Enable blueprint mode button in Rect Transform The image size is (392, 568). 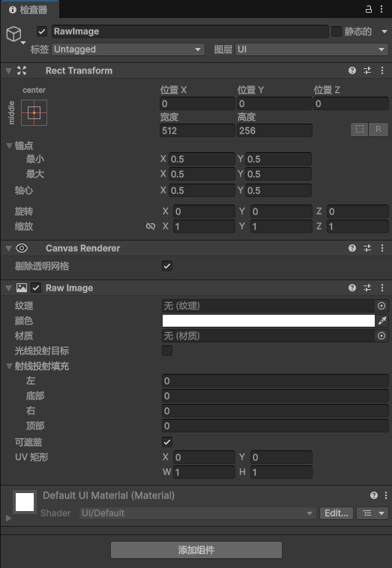pos(359,130)
